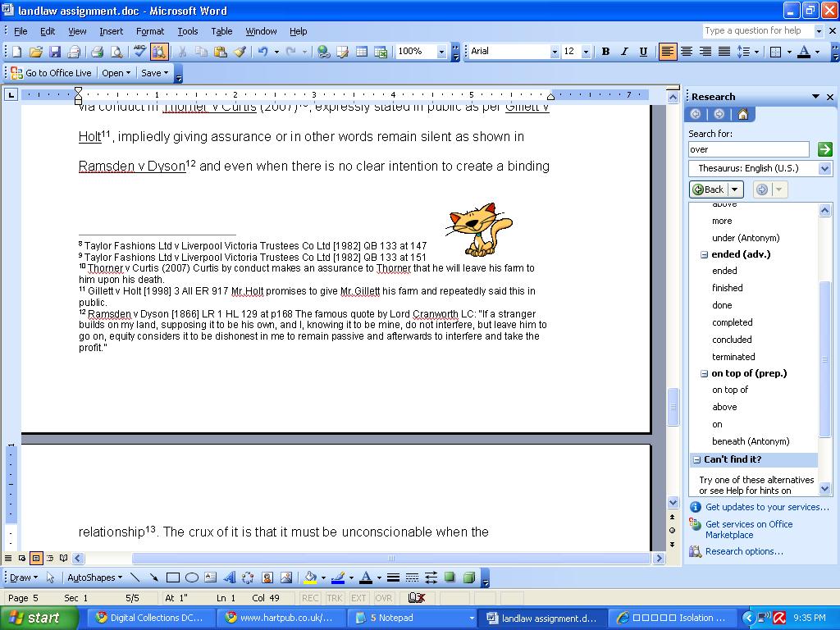840x630 pixels.
Task: Open the Format menu
Action: (150, 31)
